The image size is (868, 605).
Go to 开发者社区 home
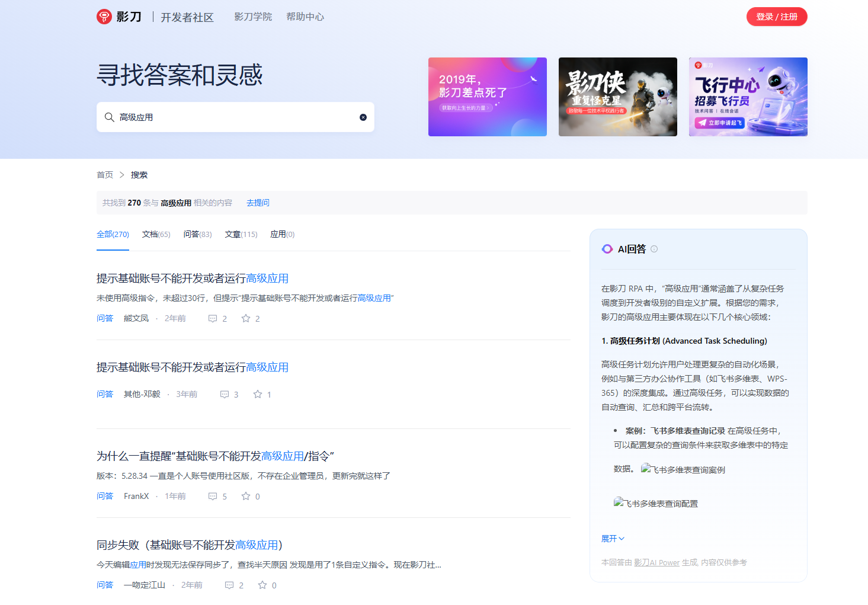point(187,17)
